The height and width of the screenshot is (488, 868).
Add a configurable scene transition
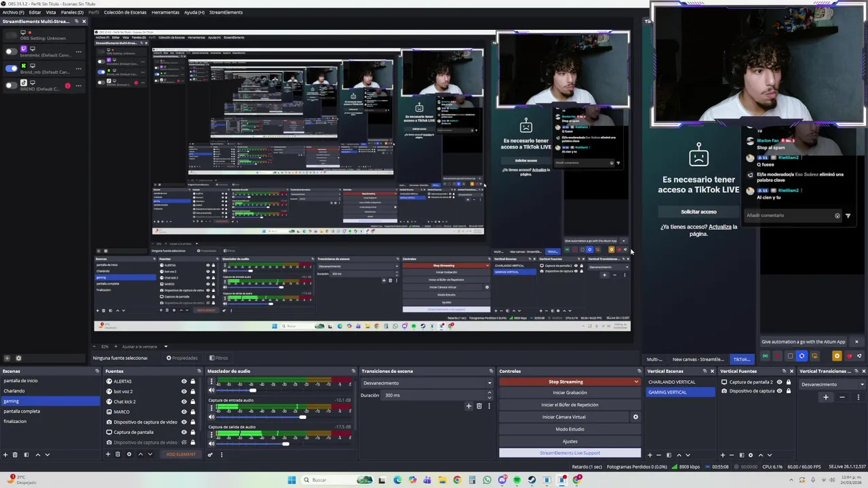click(469, 406)
